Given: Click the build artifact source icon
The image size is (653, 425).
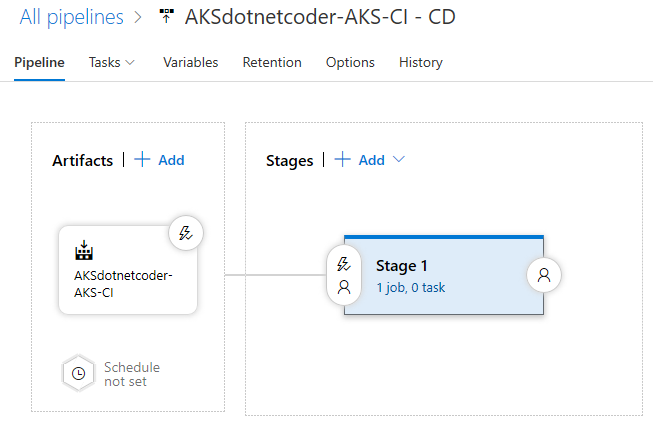Looking at the screenshot, I should [84, 250].
